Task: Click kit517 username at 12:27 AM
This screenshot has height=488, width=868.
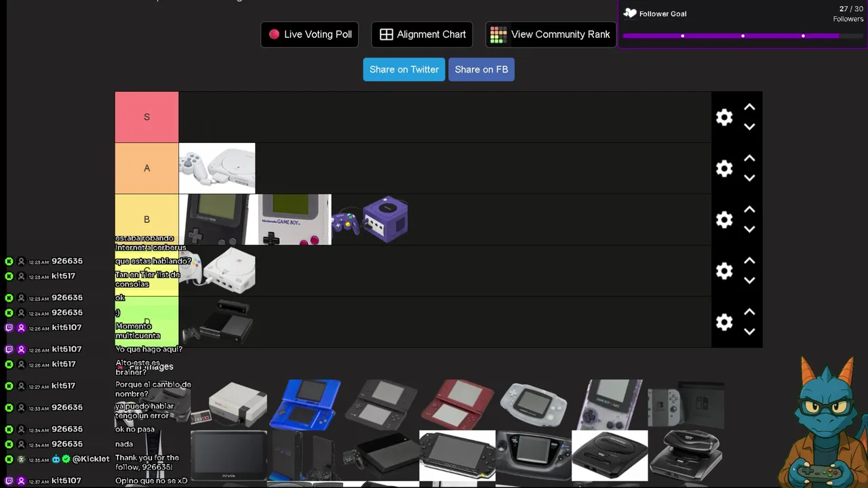Action: point(63,386)
